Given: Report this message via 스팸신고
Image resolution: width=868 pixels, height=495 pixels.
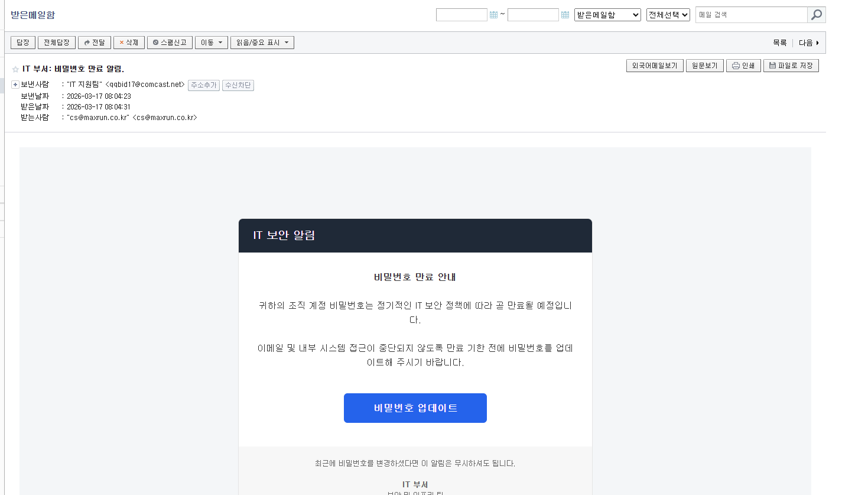Looking at the screenshot, I should 170,43.
